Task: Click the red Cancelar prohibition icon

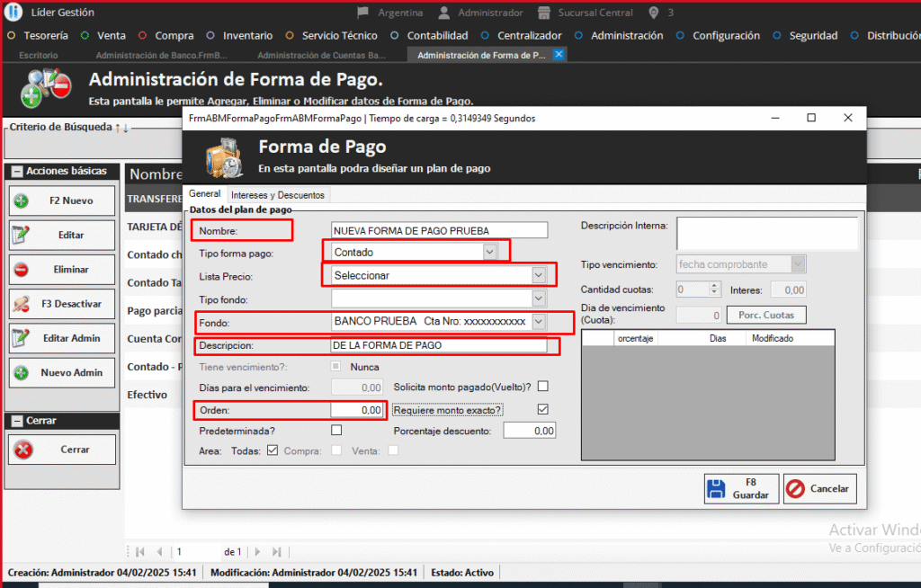Action: pyautogui.click(x=795, y=489)
